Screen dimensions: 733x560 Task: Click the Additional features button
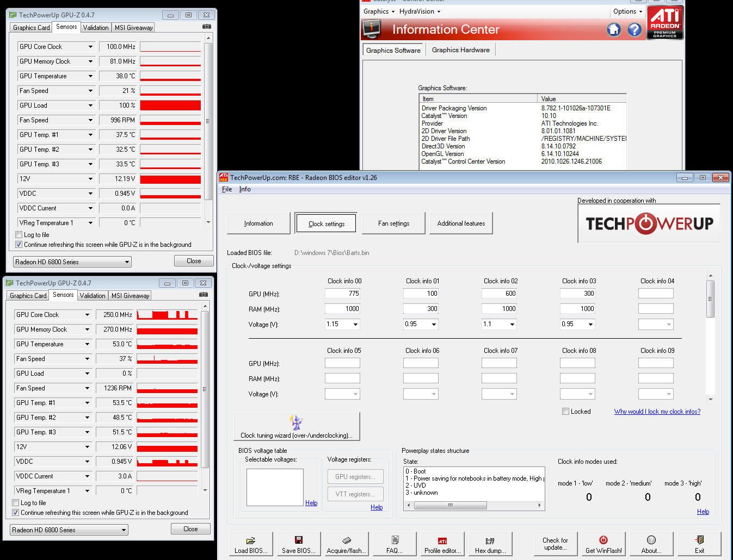(x=461, y=223)
